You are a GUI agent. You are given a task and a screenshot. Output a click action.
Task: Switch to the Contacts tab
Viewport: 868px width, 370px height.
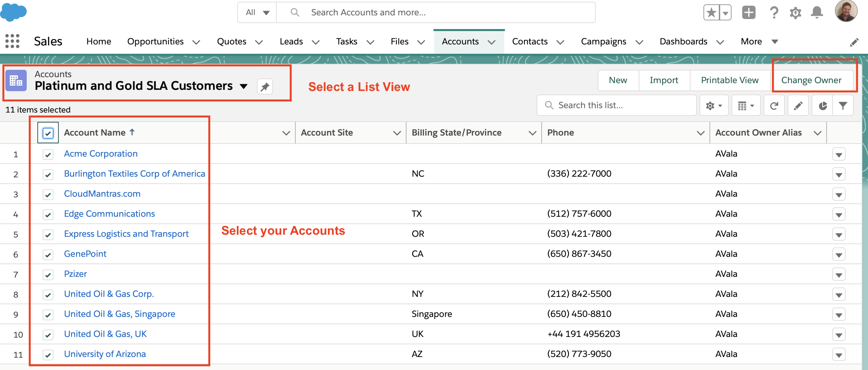click(x=530, y=41)
